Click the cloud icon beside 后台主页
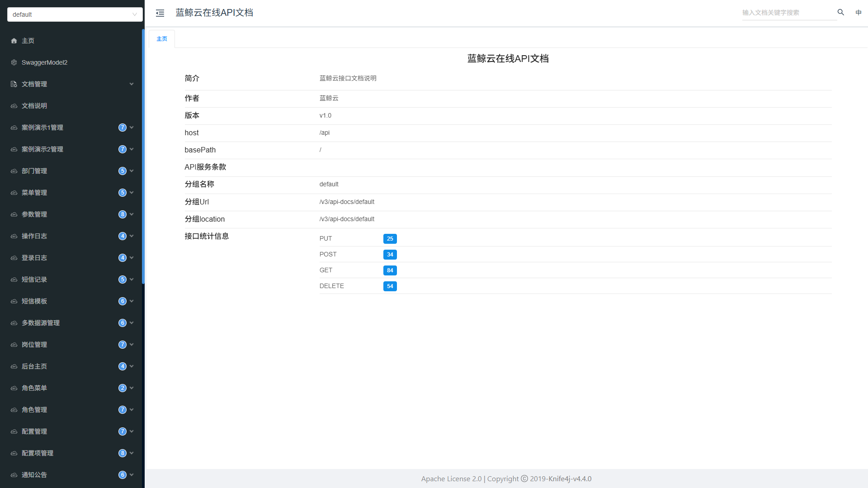The image size is (868, 488). pos(14,366)
